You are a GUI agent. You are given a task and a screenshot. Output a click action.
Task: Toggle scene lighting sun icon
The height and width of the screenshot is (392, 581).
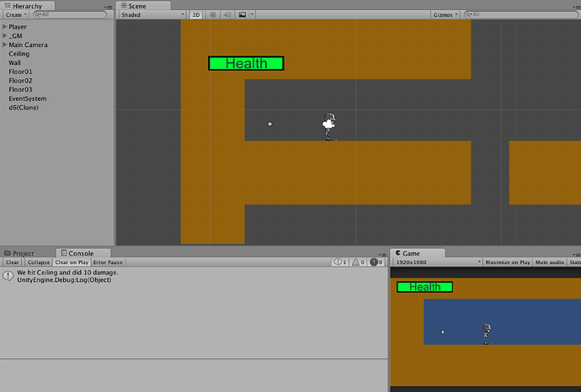(213, 15)
